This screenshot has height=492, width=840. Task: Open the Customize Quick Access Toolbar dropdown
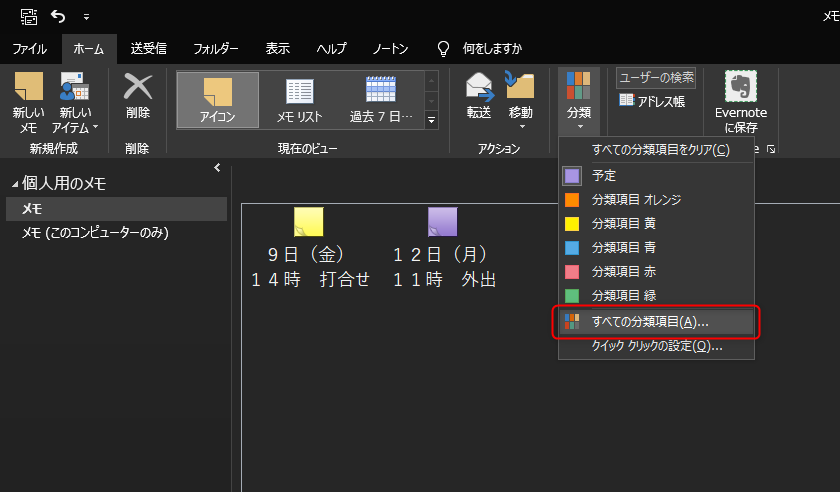[x=86, y=17]
